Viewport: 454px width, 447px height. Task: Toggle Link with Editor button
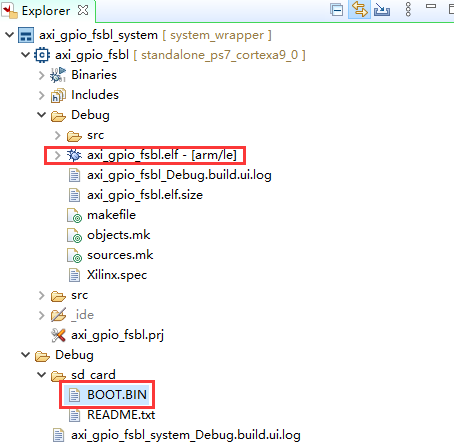tap(360, 9)
